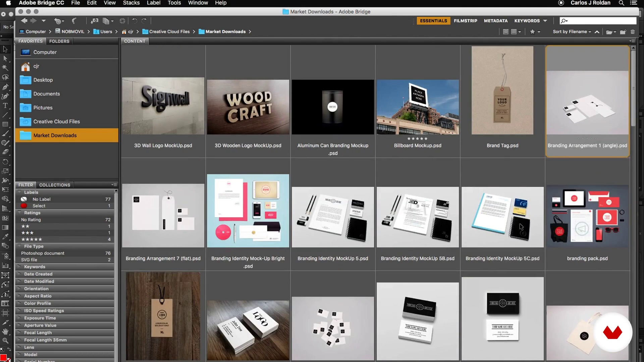The image size is (644, 362).
Task: Switch to the Metadata workspace
Action: (x=495, y=21)
